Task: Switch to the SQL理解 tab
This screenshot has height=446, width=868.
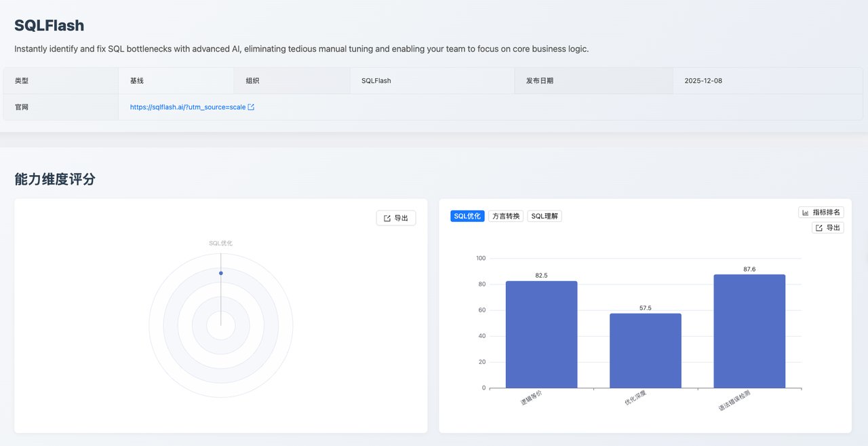Action: (x=545, y=216)
